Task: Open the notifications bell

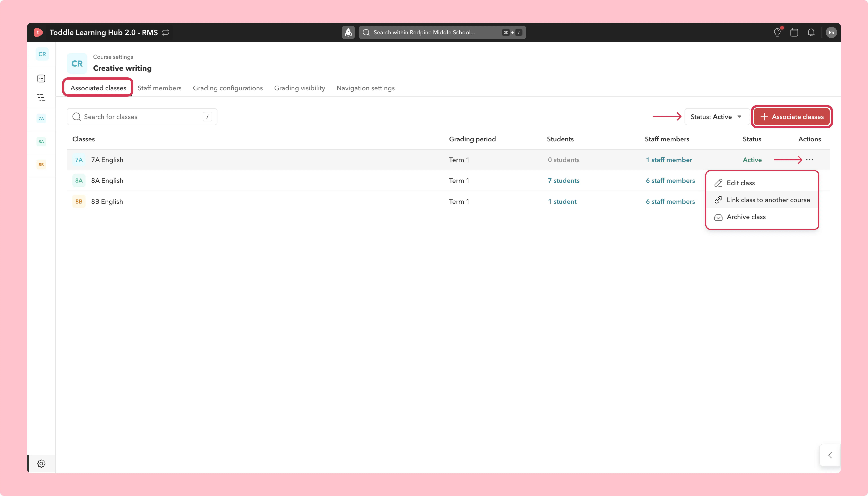Action: (811, 32)
